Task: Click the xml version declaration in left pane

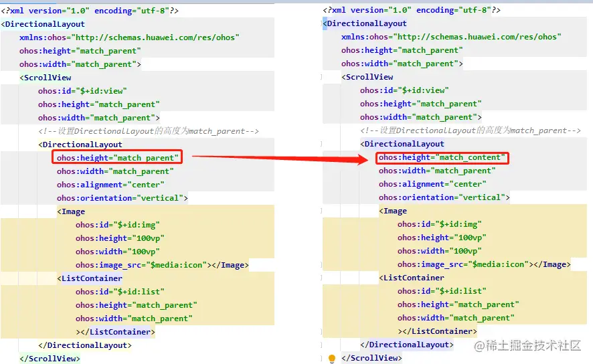Action: click(x=90, y=11)
